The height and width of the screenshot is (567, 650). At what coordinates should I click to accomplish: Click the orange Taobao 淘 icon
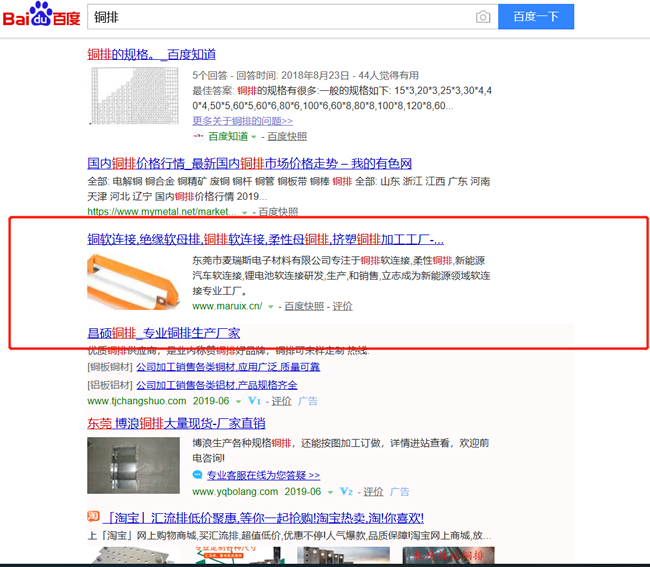coord(93,516)
